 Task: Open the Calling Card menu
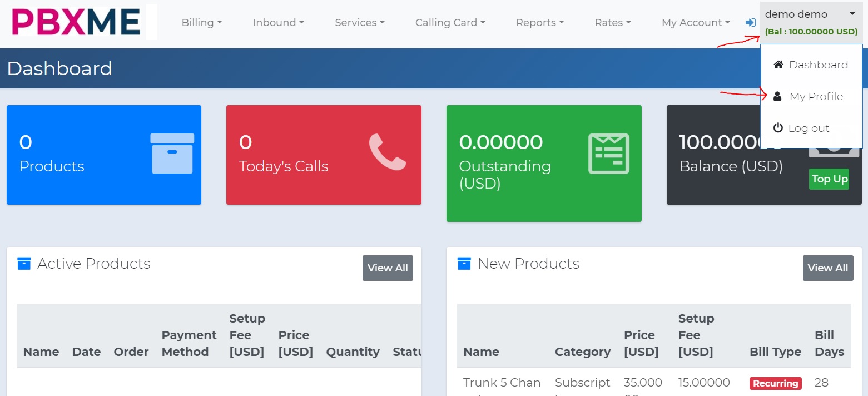click(450, 23)
